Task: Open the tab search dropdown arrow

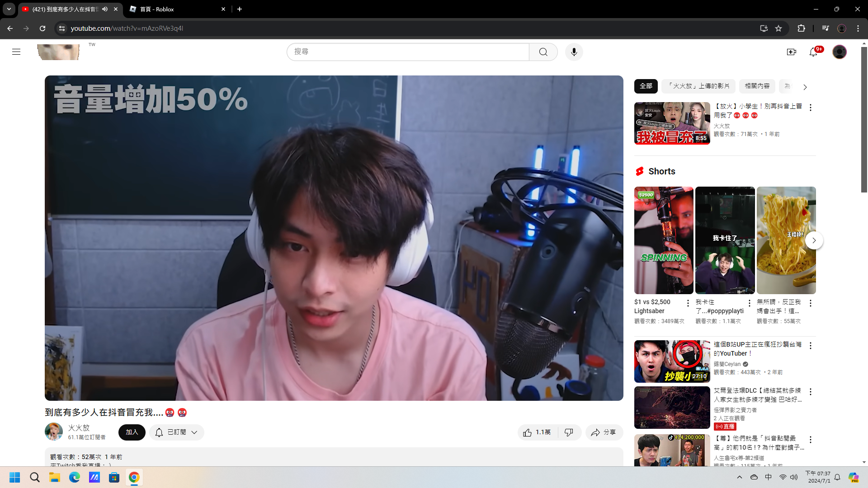Action: (x=9, y=9)
